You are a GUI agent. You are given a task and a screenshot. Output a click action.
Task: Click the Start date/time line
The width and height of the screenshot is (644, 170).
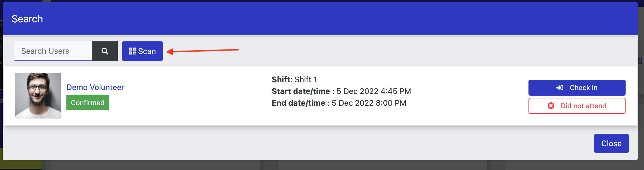(x=341, y=91)
